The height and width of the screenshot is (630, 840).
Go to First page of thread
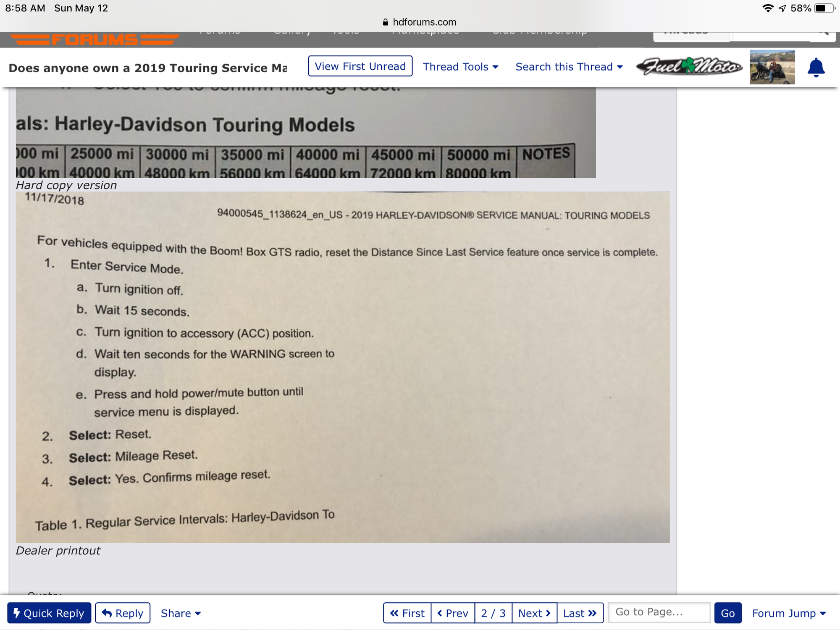pyautogui.click(x=407, y=613)
